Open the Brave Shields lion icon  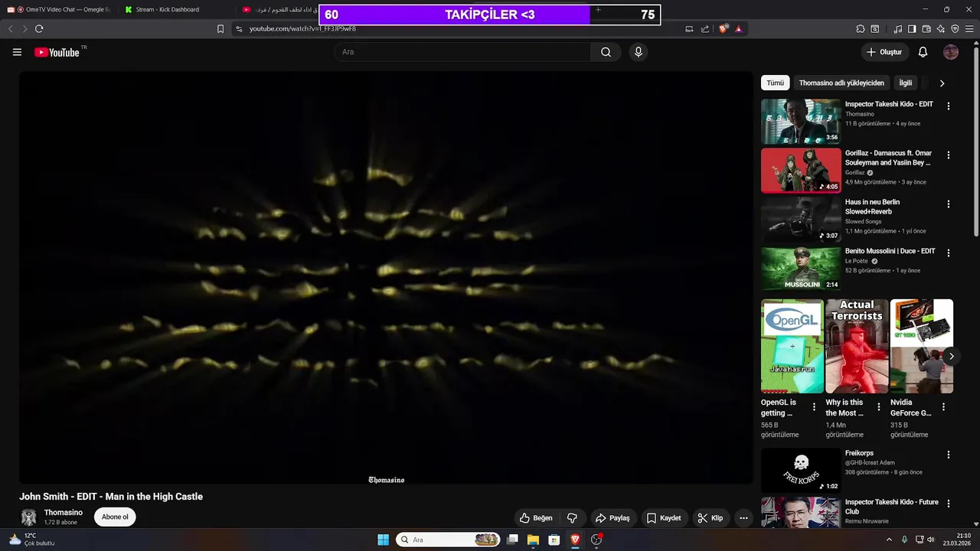[723, 28]
